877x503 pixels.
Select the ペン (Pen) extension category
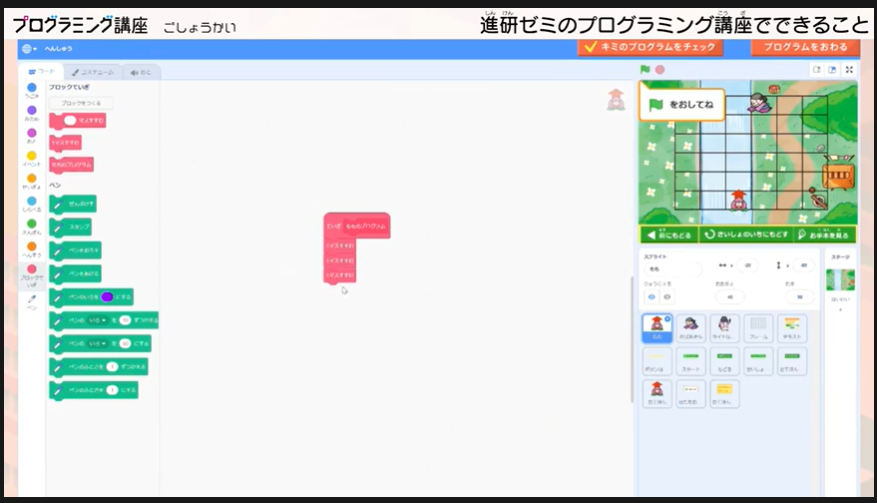click(32, 302)
